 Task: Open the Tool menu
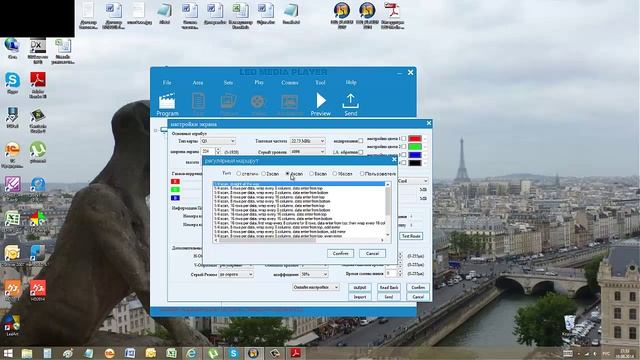click(x=320, y=82)
